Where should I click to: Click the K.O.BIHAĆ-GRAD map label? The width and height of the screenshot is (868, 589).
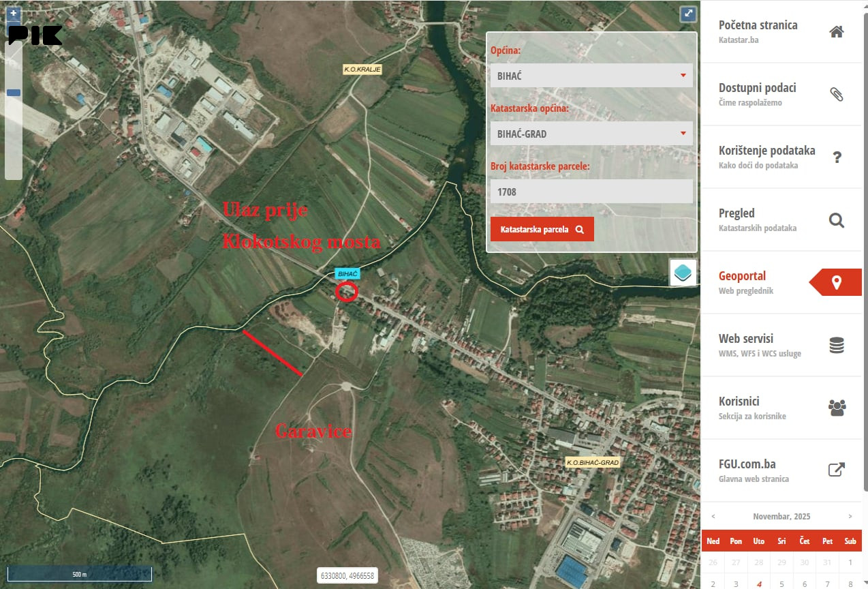(593, 462)
